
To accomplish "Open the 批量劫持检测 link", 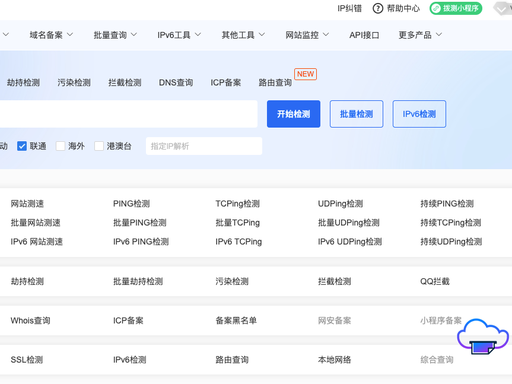I will coord(138,282).
